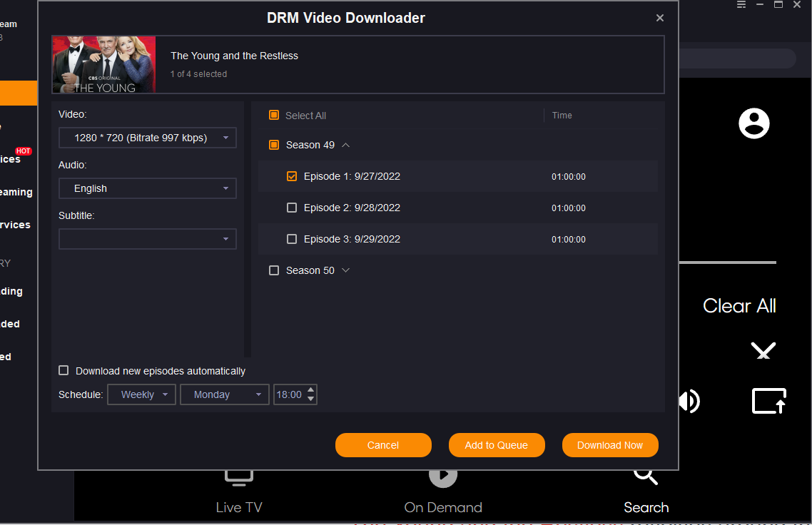Close the DRM Video Downloader dialog
Screen dimensions: 812x525
660,18
